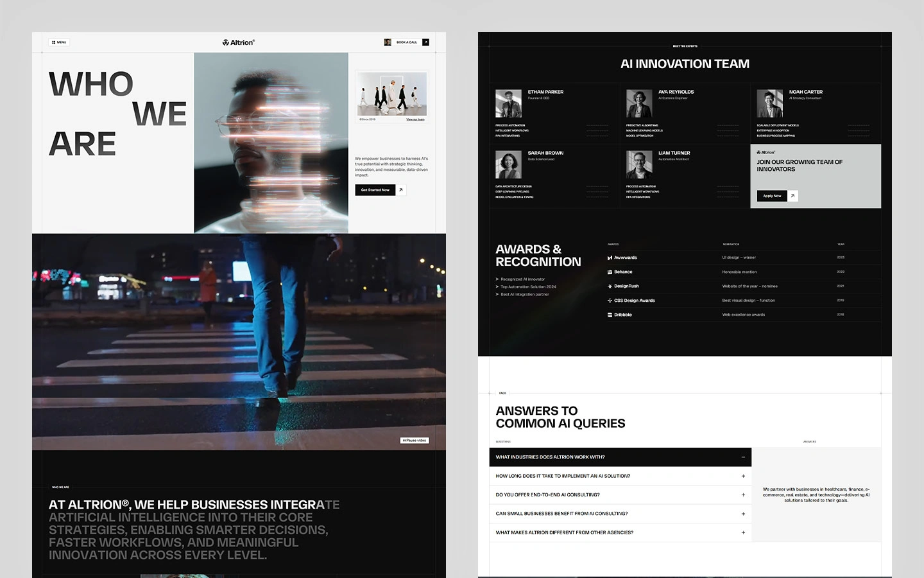The height and width of the screenshot is (578, 924).
Task: Open the 'View our team' link
Action: 415,119
